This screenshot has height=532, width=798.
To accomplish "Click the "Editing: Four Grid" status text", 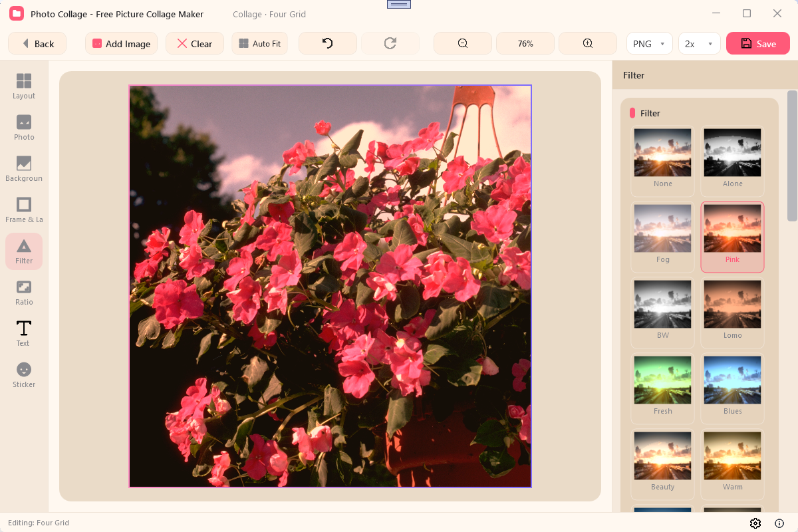I will click(x=39, y=523).
